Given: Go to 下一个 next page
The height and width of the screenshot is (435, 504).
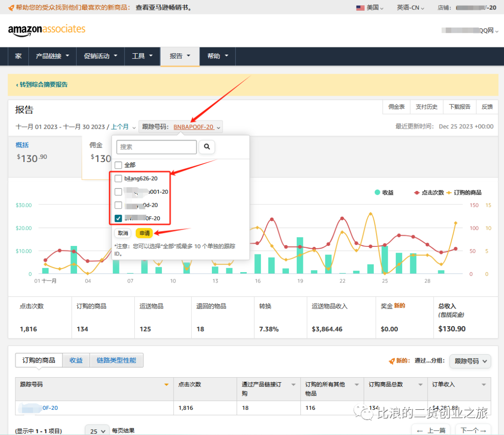Looking at the screenshot, I should 474,430.
